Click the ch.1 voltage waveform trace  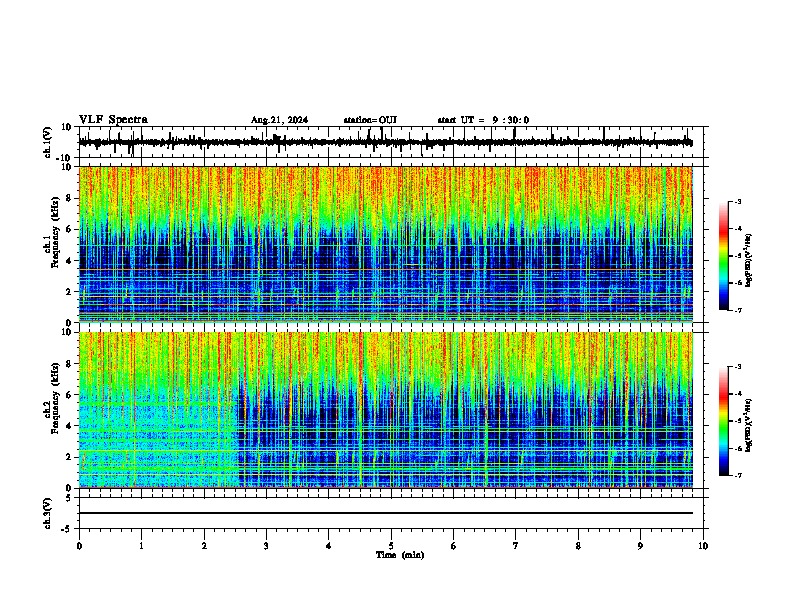pyautogui.click(x=386, y=142)
